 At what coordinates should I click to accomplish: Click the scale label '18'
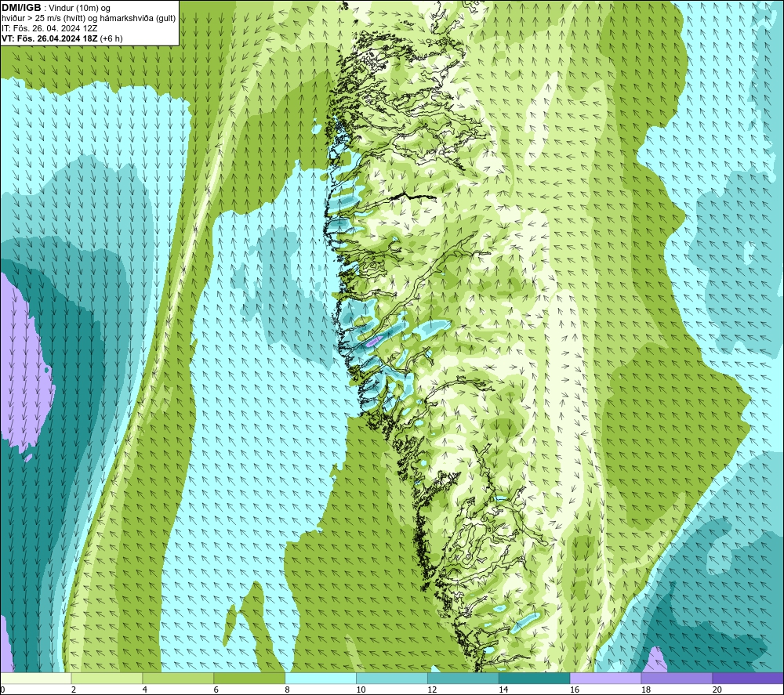(x=646, y=690)
